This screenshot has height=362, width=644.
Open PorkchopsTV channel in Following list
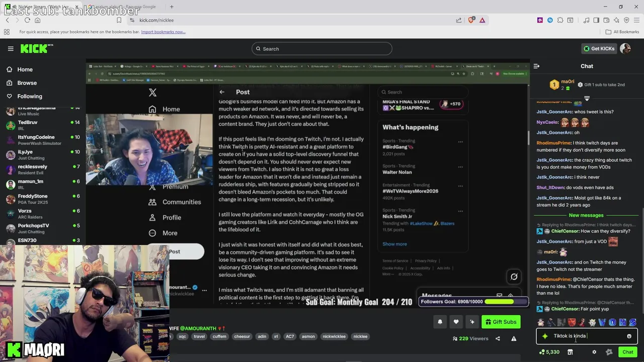point(43,228)
